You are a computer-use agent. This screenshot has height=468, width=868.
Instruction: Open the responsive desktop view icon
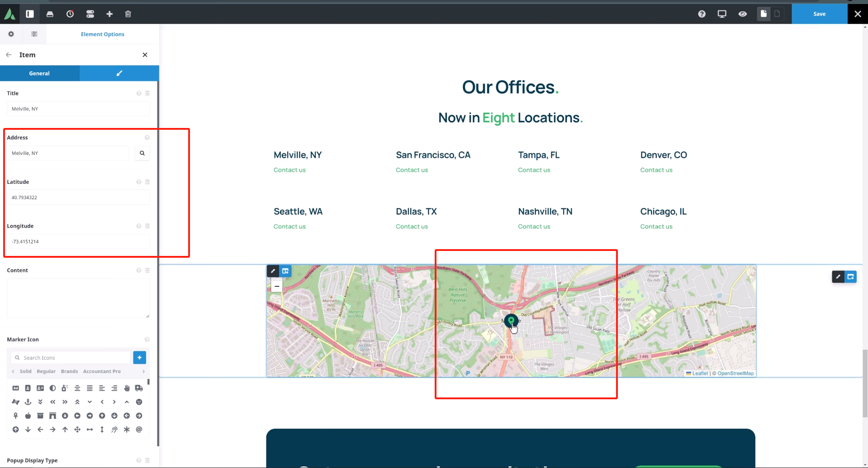(x=722, y=14)
